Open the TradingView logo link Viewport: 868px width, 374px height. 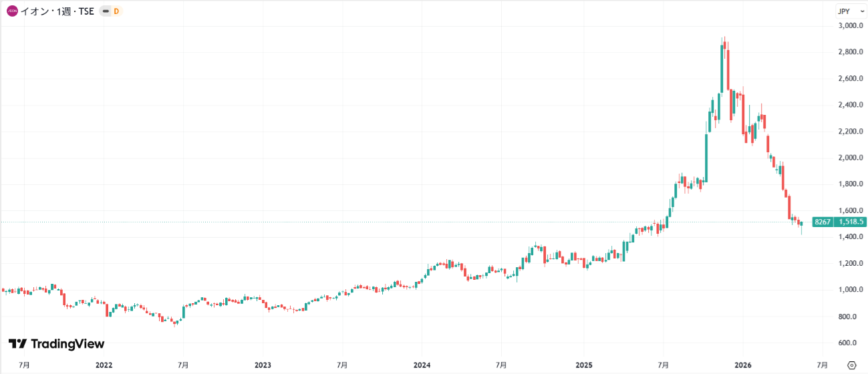click(57, 343)
